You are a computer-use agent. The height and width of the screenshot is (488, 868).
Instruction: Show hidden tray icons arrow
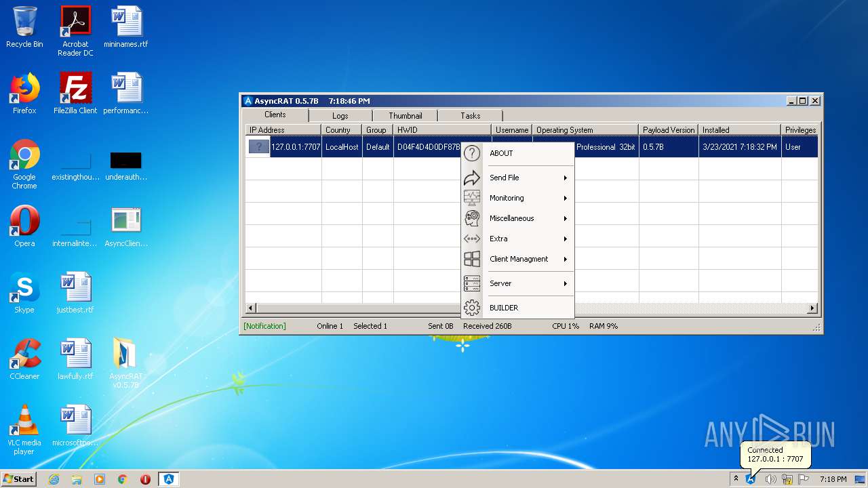[736, 479]
